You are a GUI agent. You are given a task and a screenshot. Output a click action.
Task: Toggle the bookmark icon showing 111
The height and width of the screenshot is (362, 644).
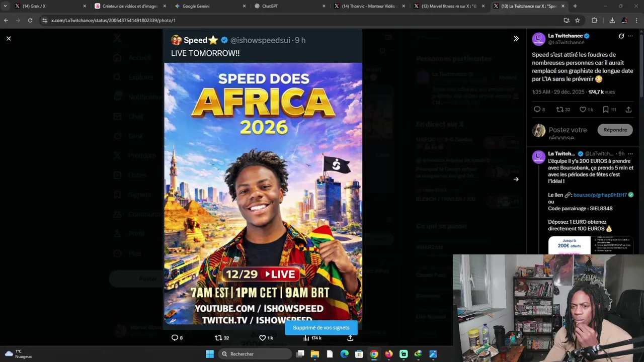pos(606,109)
